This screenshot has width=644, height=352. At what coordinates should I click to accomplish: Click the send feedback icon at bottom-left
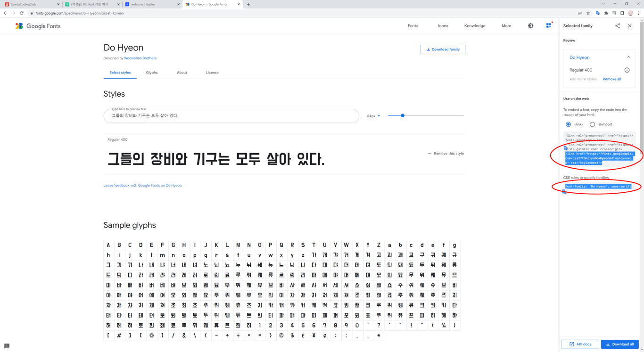click(x=7, y=346)
